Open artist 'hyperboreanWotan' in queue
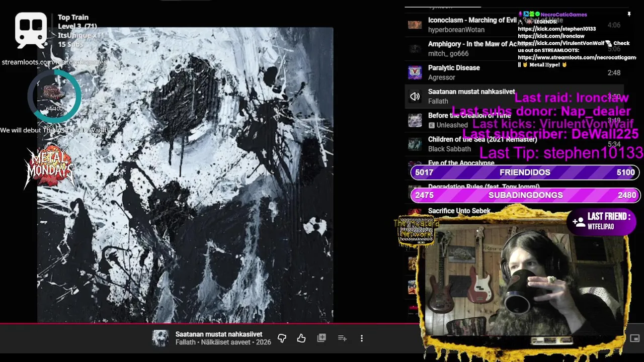Screen dimensions: 644x362 [456, 30]
